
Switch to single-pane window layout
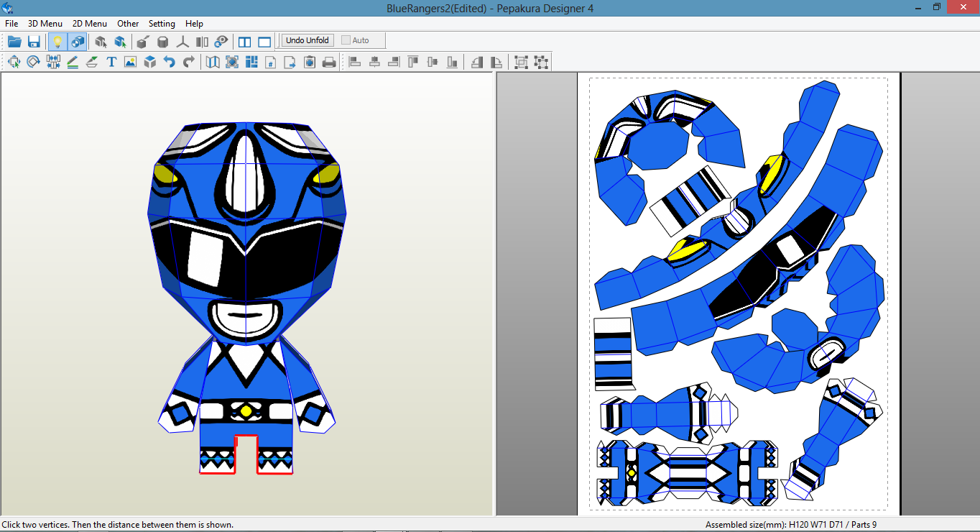[x=264, y=41]
